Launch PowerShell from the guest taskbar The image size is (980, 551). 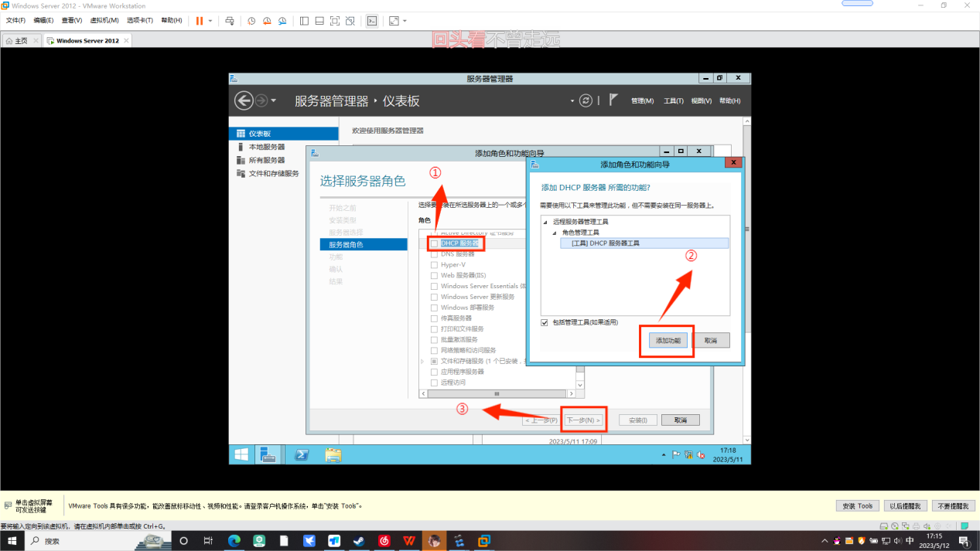(x=302, y=454)
